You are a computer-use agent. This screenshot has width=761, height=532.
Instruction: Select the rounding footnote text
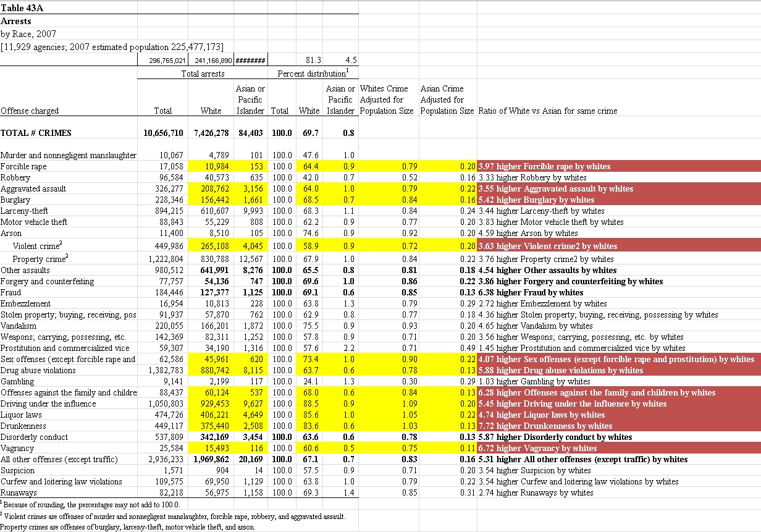point(91,505)
